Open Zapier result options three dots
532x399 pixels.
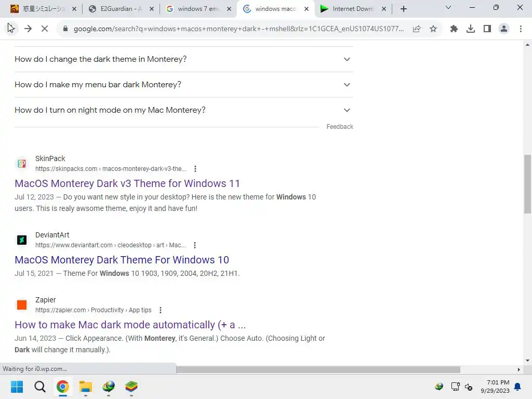pos(161,310)
